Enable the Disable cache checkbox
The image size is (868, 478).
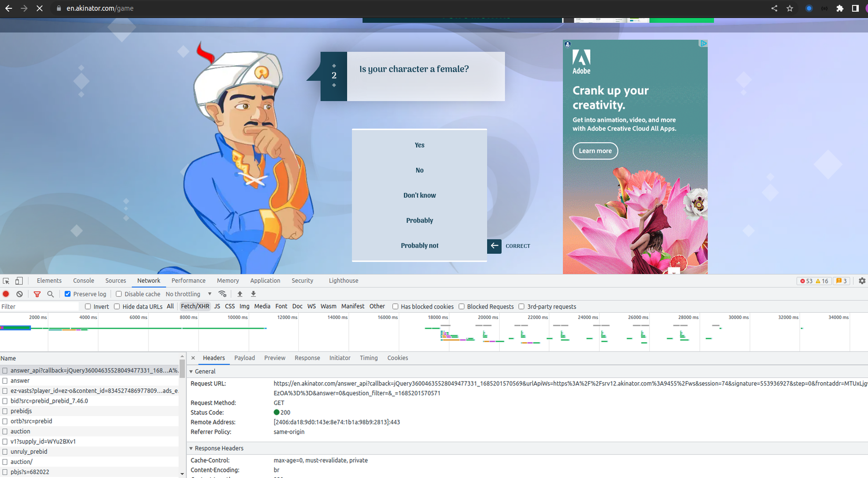(118, 294)
